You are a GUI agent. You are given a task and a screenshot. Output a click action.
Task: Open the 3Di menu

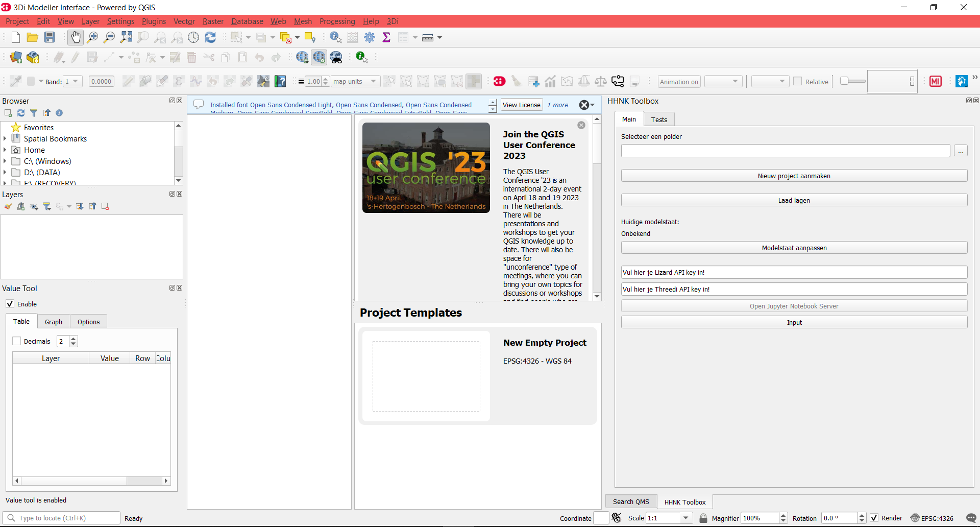tap(393, 21)
